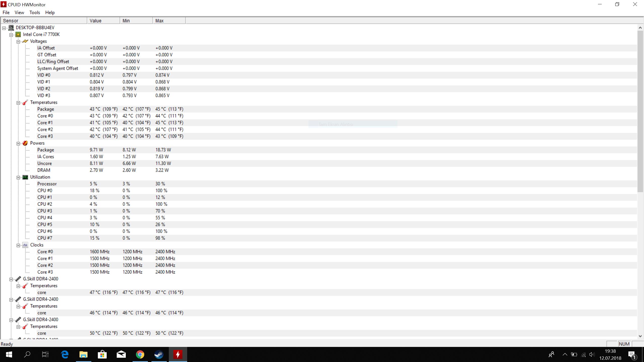Screen dimensions: 644x362
Task: Click the first G.Skill DDR4-2400 memory icon
Action: [x=18, y=279]
